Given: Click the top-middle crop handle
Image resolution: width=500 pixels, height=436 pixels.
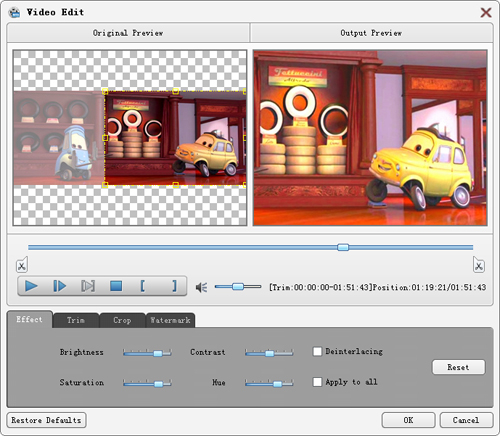Looking at the screenshot, I should [176, 91].
